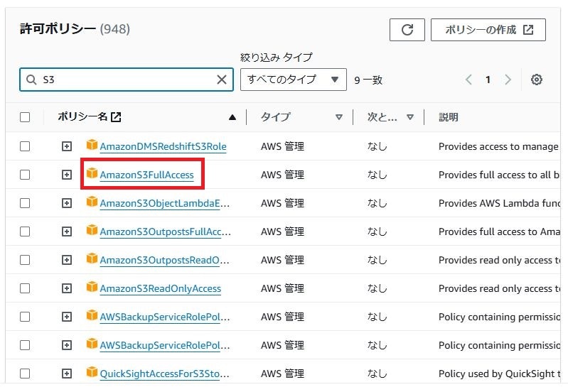Open AmazonDMSRedshiftS3Role policy link
Viewport: 568px width, 392px height.
[x=163, y=146]
